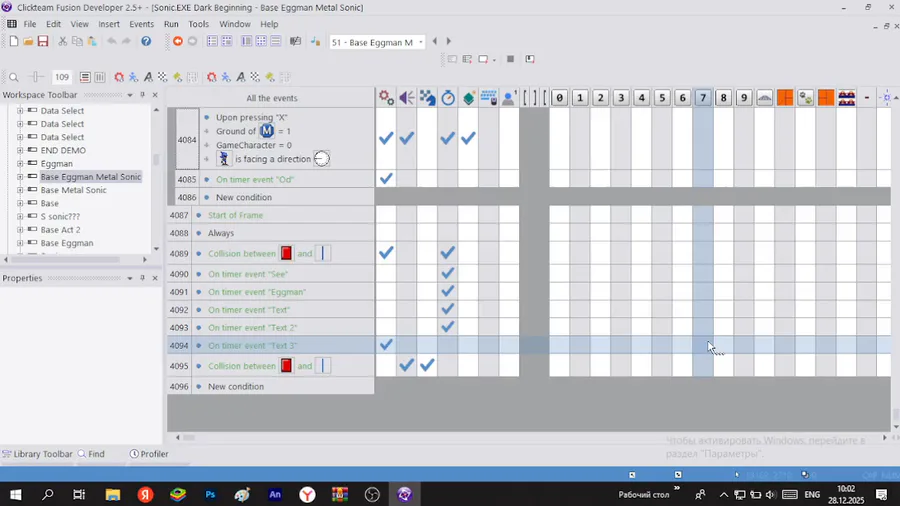Toggle timer action check for event 'See'

click(448, 274)
